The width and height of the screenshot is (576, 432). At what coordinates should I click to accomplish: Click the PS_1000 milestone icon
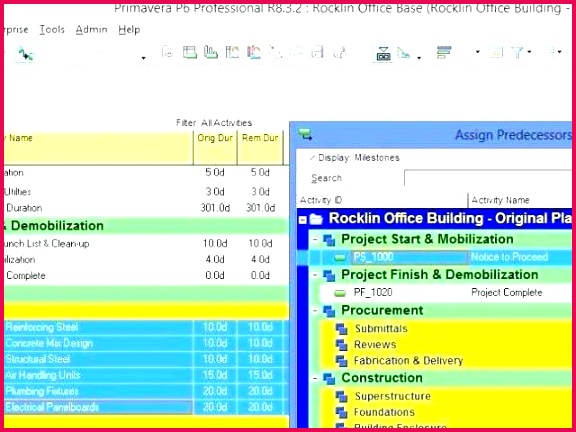[x=340, y=258]
